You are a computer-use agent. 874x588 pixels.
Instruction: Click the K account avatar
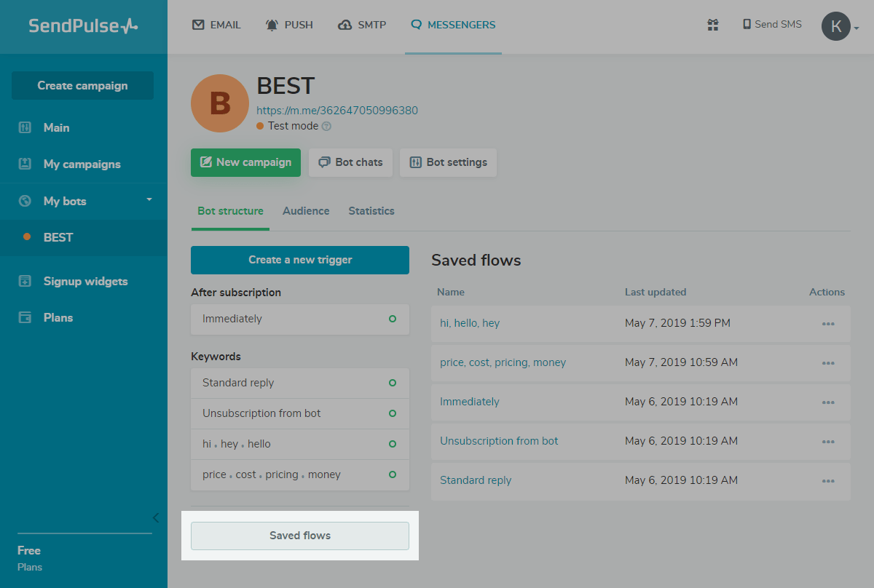[x=835, y=27]
